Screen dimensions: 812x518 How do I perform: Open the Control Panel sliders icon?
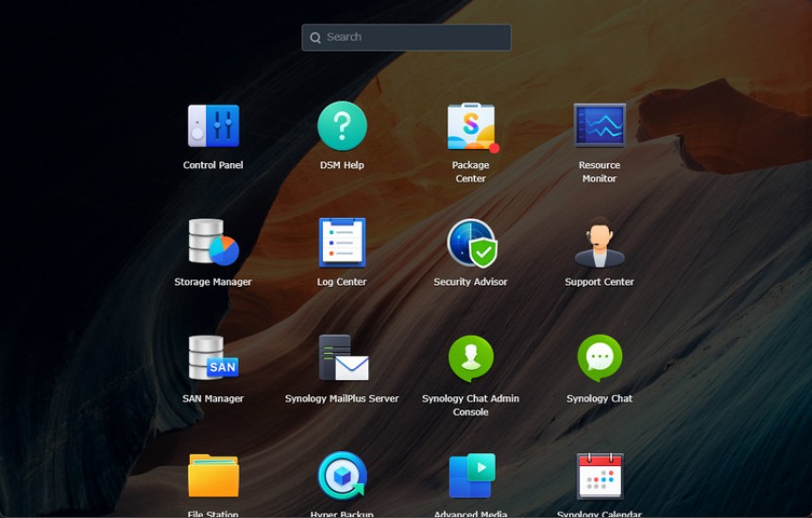point(212,126)
